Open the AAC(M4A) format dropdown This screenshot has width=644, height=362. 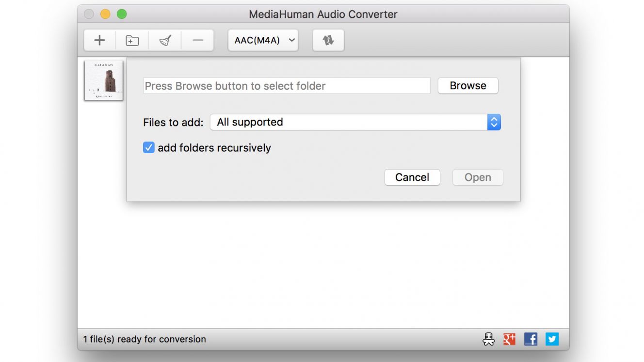coord(263,40)
